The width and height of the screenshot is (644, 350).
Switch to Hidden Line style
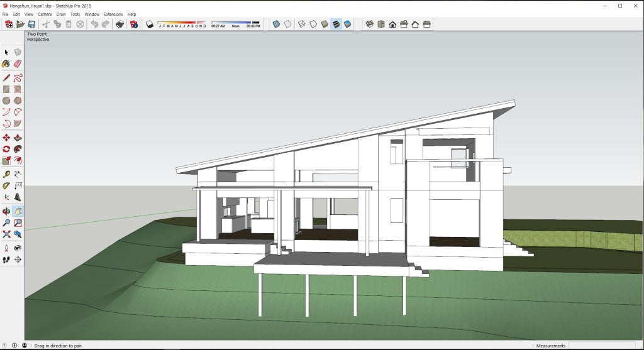(x=313, y=25)
